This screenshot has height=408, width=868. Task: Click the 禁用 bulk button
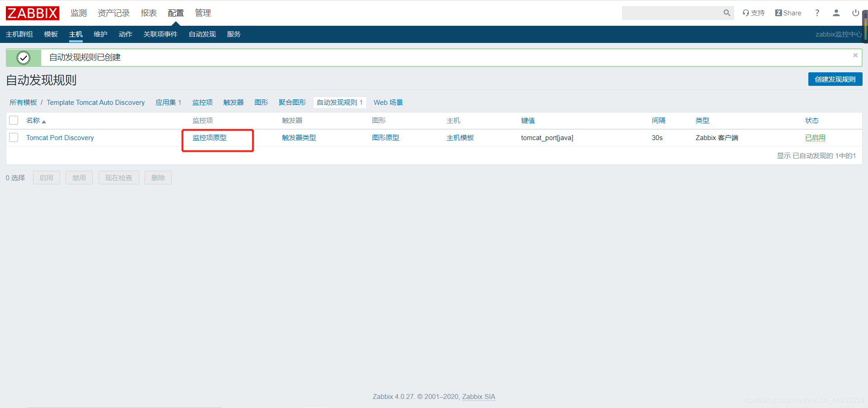pos(79,178)
